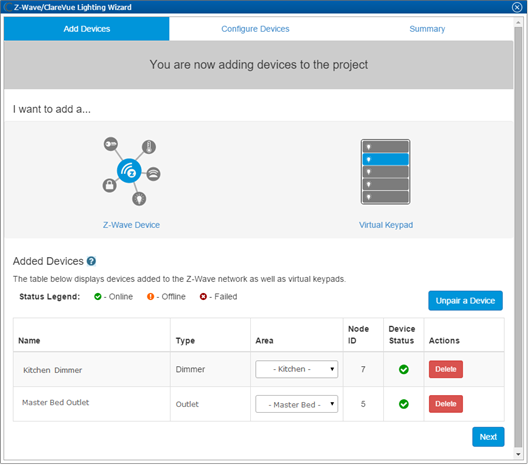
Task: Click the Added Devices heading
Action: pos(48,261)
